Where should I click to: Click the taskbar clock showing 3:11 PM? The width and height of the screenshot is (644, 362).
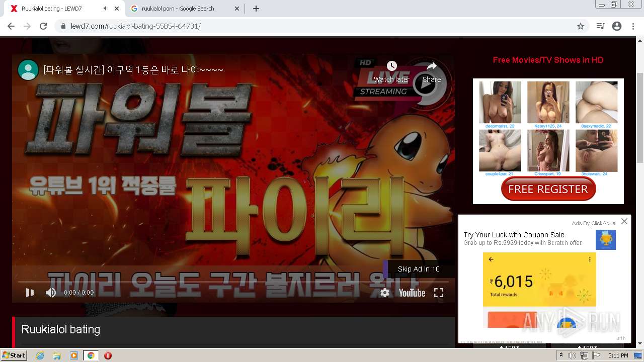618,355
